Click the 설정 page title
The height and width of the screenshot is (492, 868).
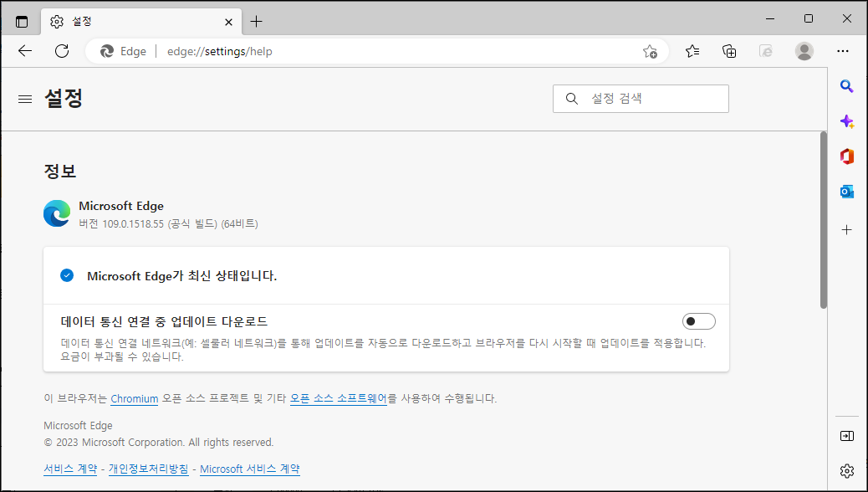point(64,99)
